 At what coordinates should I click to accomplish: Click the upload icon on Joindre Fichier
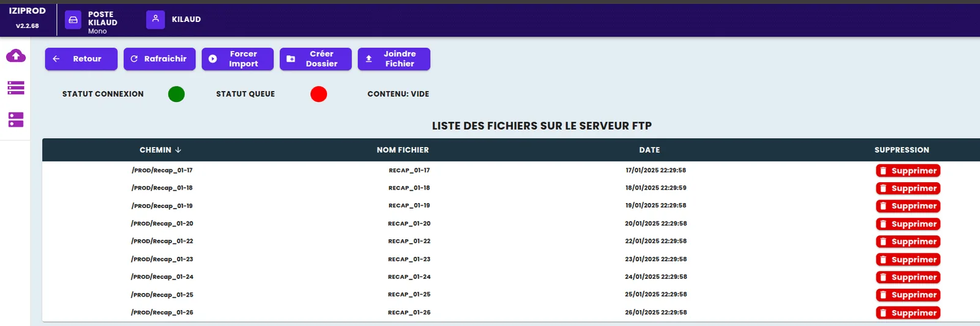369,59
